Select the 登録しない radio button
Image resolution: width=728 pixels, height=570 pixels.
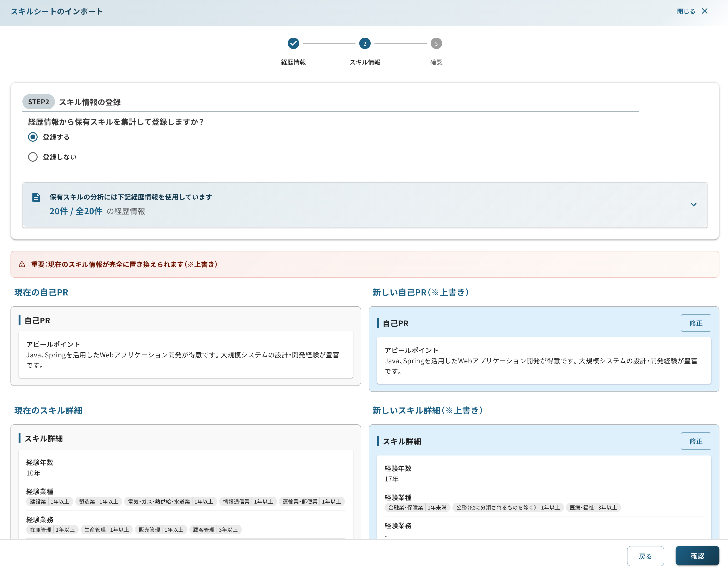pos(33,157)
